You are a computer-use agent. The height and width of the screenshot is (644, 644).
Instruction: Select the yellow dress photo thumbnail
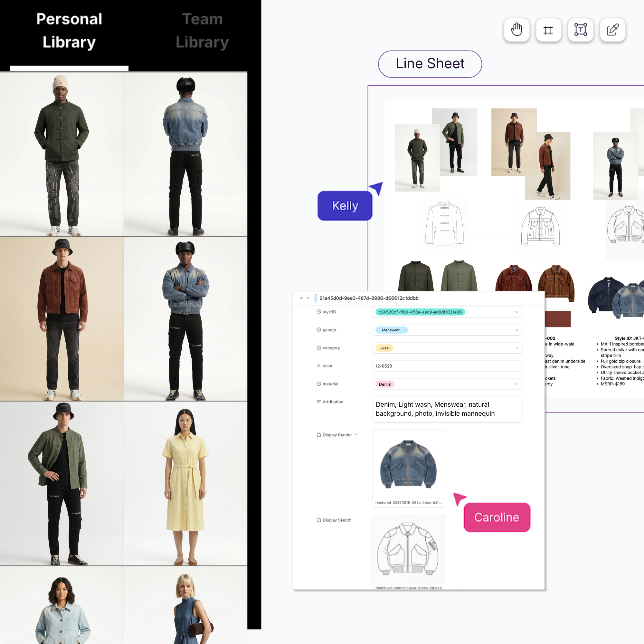(x=185, y=483)
